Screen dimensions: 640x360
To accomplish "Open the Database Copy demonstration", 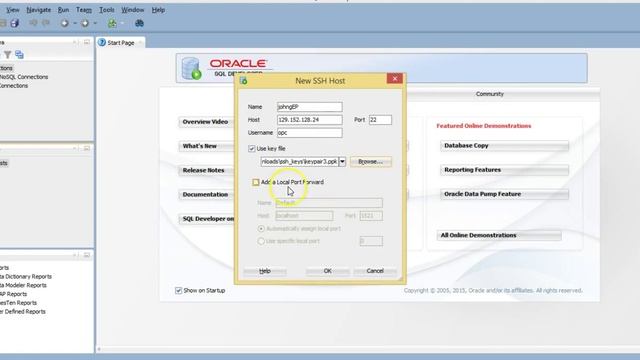I will [504, 146].
